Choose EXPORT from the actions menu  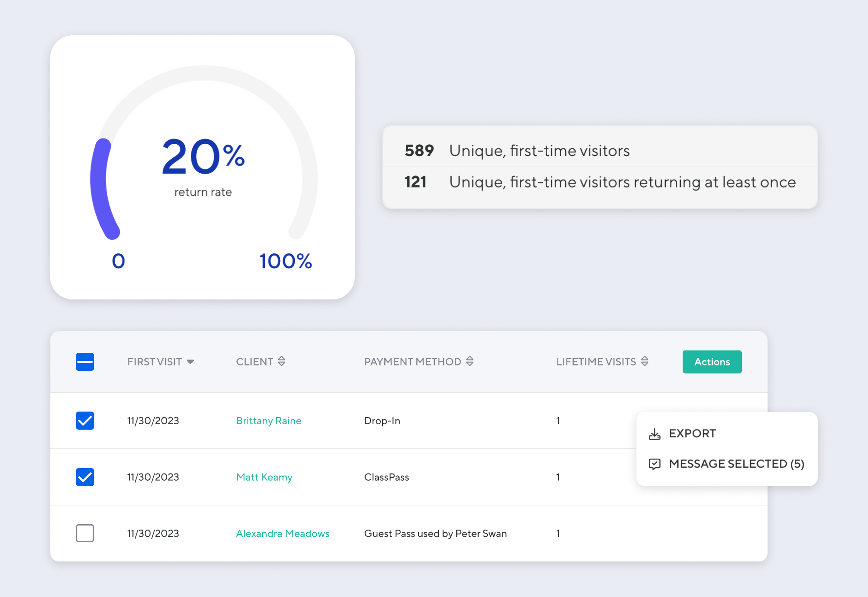coord(692,433)
